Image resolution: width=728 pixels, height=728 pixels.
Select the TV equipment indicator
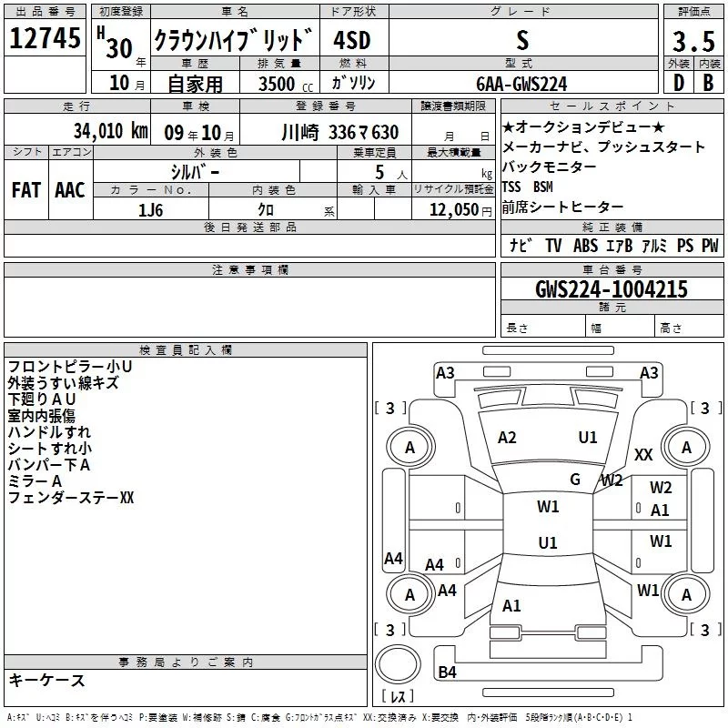tap(552, 246)
